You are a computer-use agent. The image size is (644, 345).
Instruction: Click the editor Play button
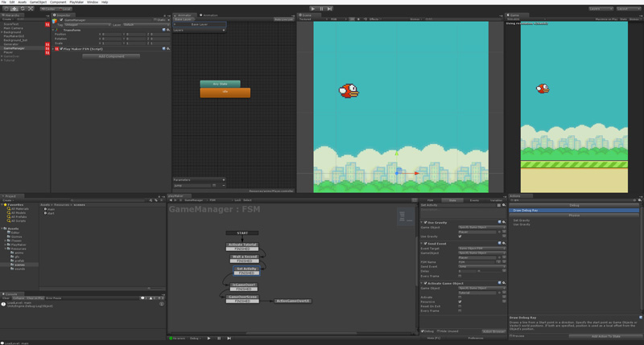[313, 9]
